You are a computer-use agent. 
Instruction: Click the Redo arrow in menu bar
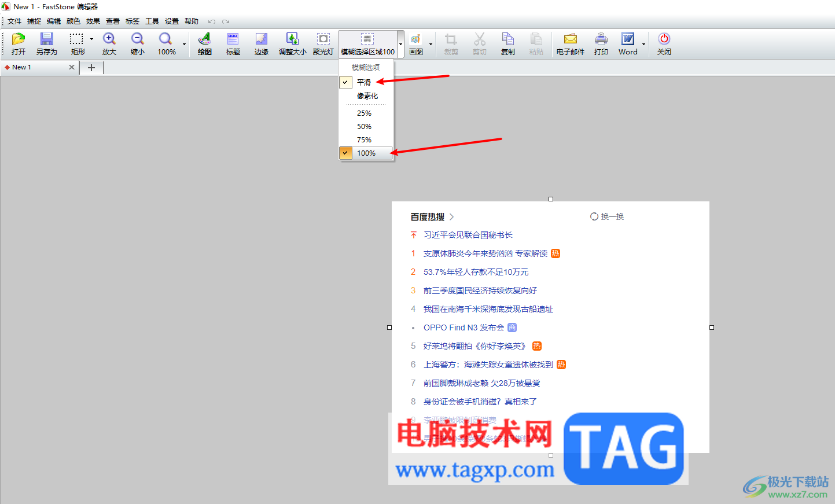pyautogui.click(x=226, y=21)
